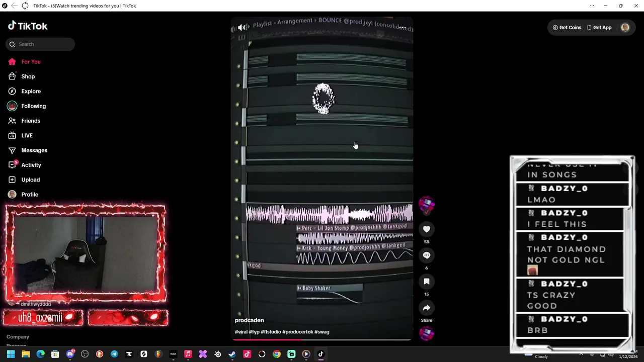The width and height of the screenshot is (644, 362).
Task: Open Upload page
Action: point(30,180)
